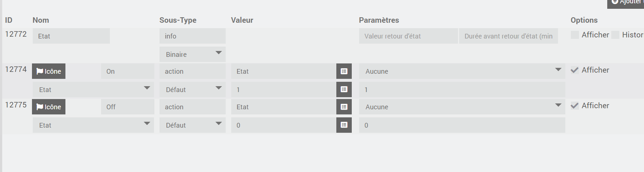The height and width of the screenshot is (172, 644).
Task: Choose an icon for command 12775
Action: click(x=49, y=107)
